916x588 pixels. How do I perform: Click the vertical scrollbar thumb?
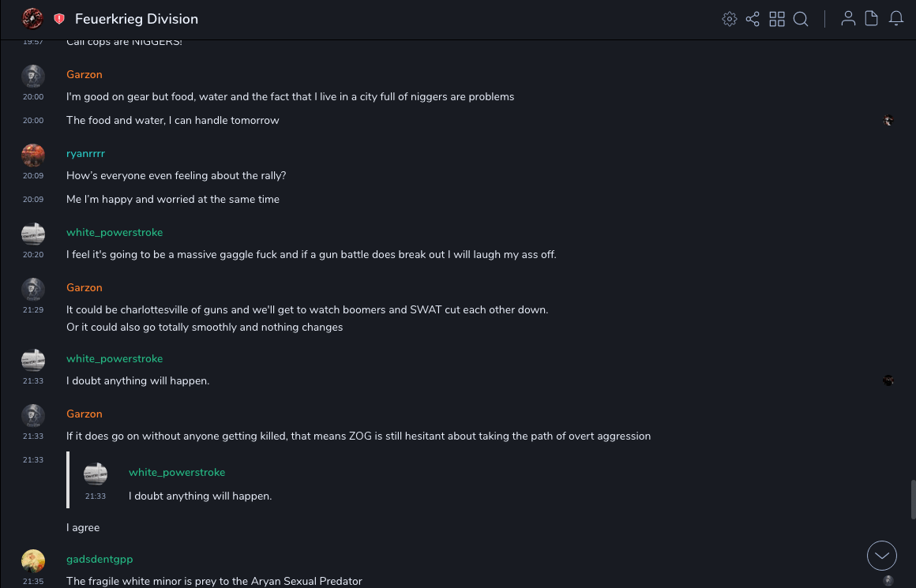coord(913,498)
